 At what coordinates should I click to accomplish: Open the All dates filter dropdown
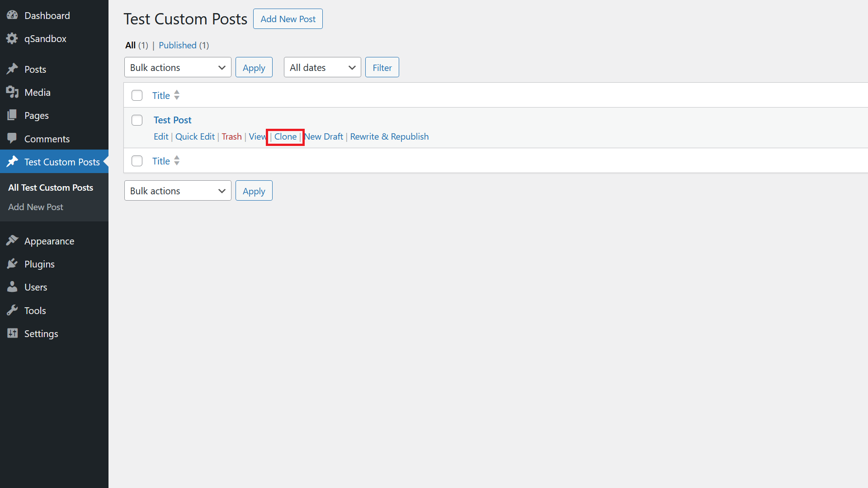coord(322,67)
